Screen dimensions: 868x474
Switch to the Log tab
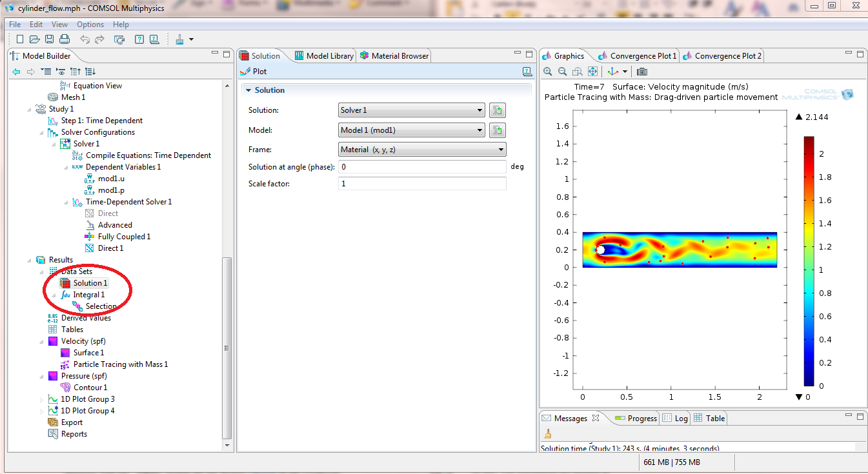675,419
